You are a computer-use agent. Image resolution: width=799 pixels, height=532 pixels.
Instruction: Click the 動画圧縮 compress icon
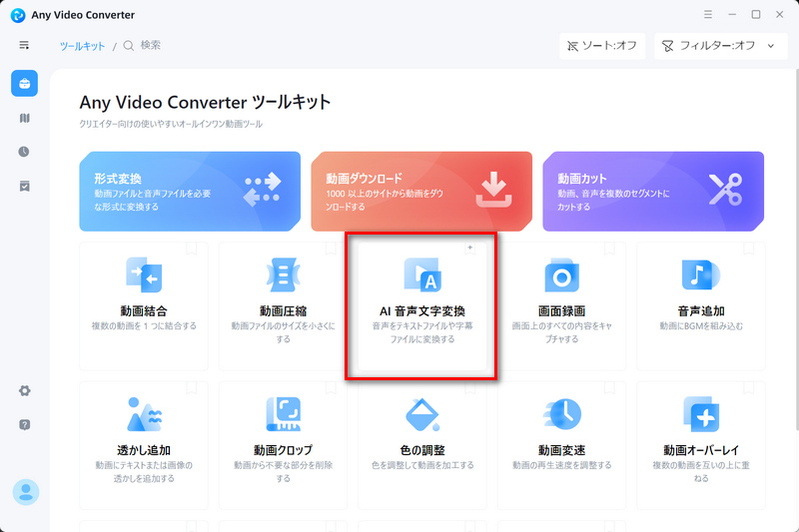point(283,274)
